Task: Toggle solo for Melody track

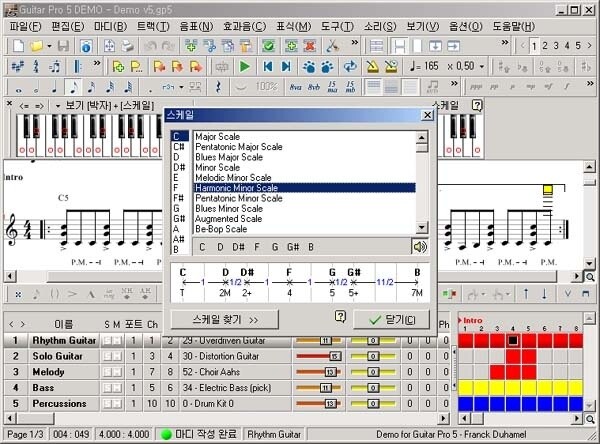Action: pyautogui.click(x=108, y=372)
